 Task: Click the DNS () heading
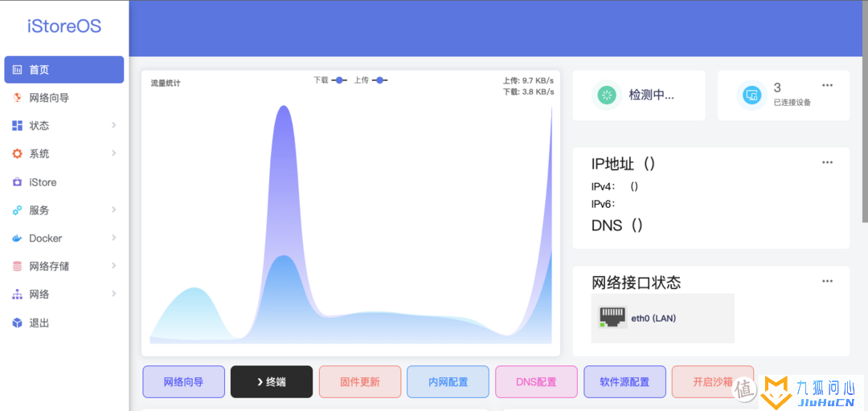617,225
